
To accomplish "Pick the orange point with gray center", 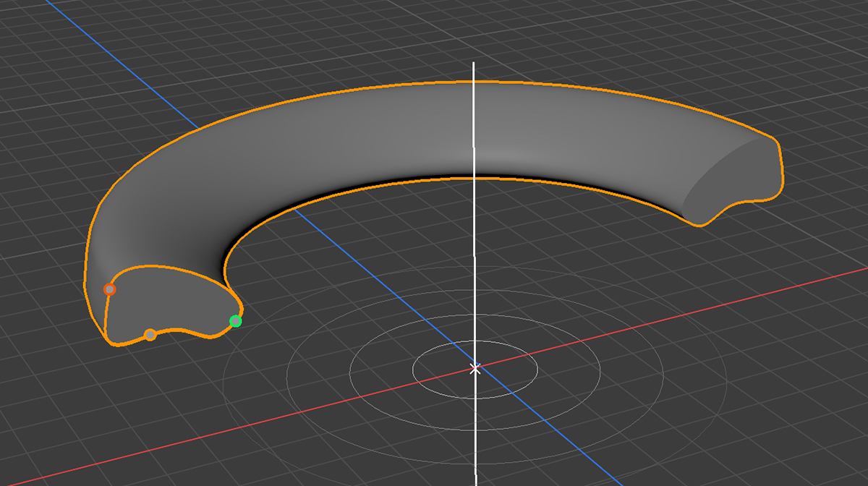I will (x=150, y=335).
